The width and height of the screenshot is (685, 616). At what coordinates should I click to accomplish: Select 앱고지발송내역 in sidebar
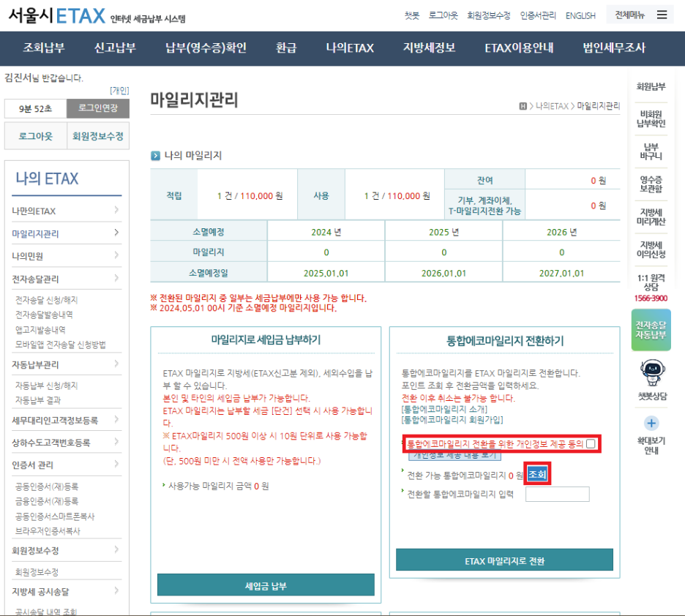point(40,330)
